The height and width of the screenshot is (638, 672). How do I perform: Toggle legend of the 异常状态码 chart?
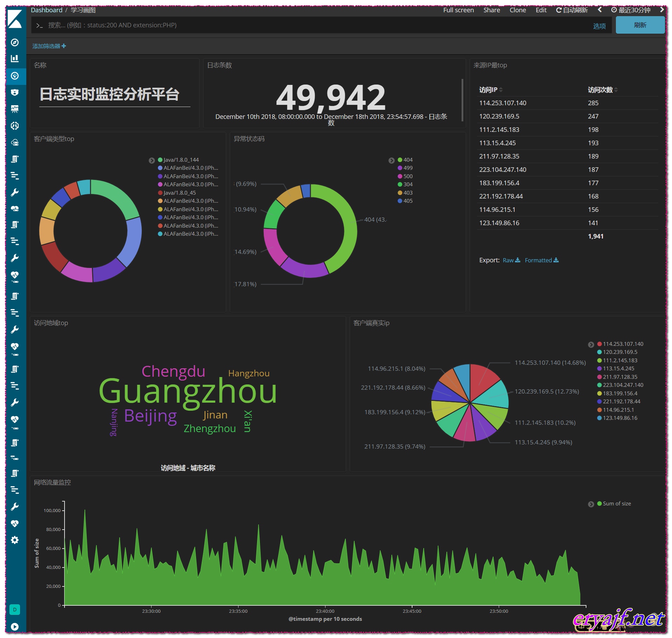point(391,160)
